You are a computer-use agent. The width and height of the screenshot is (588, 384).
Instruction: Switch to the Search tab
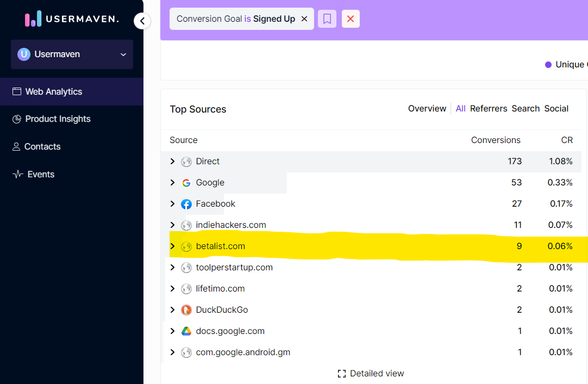526,109
